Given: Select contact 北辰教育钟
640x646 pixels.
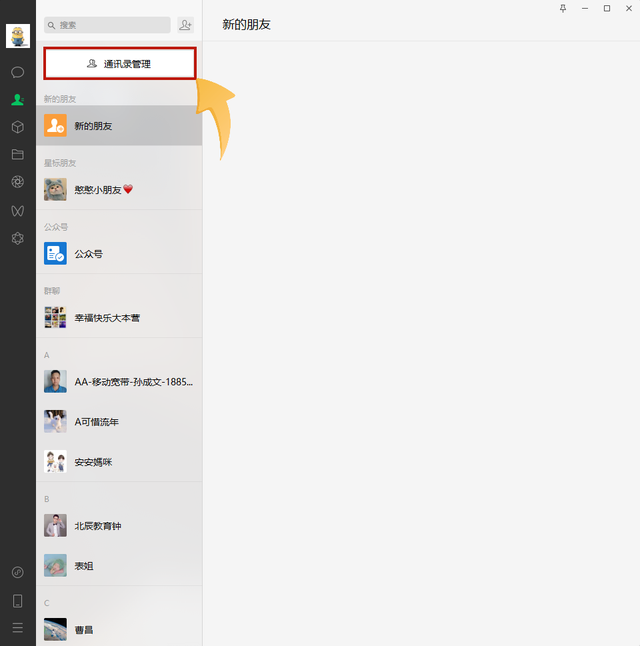Looking at the screenshot, I should pos(119,526).
